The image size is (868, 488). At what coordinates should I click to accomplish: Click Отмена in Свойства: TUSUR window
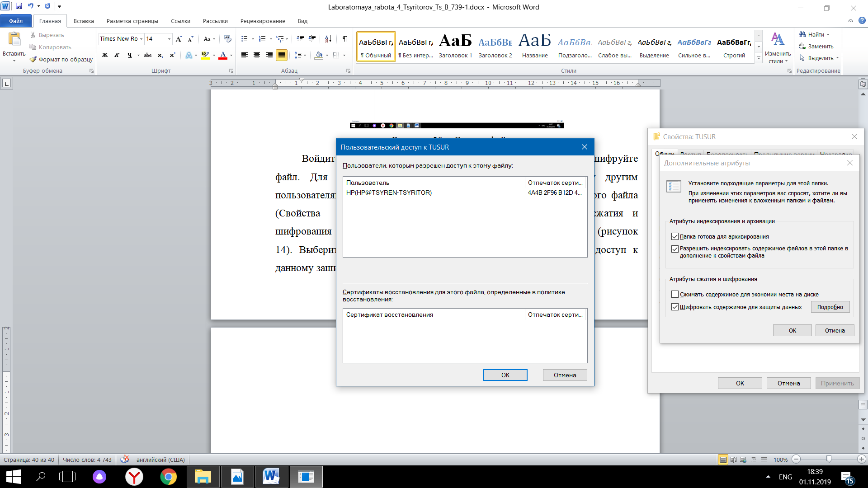[788, 383]
